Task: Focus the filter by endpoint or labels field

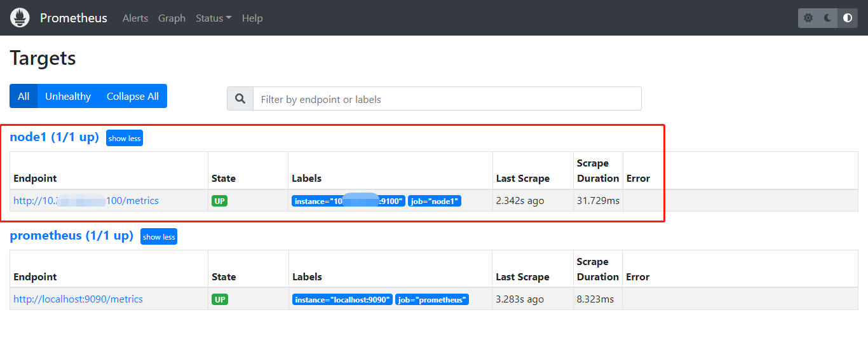Action: (447, 99)
